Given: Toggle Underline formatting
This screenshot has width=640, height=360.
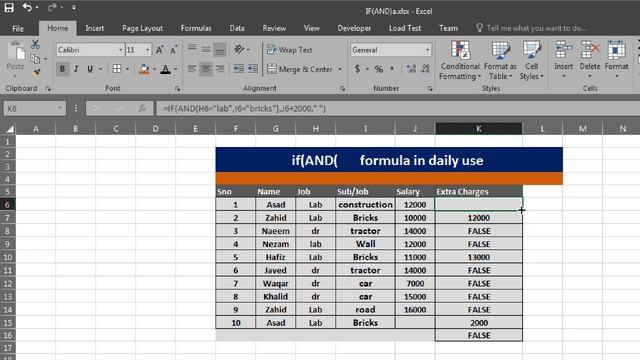Looking at the screenshot, I should (90, 69).
